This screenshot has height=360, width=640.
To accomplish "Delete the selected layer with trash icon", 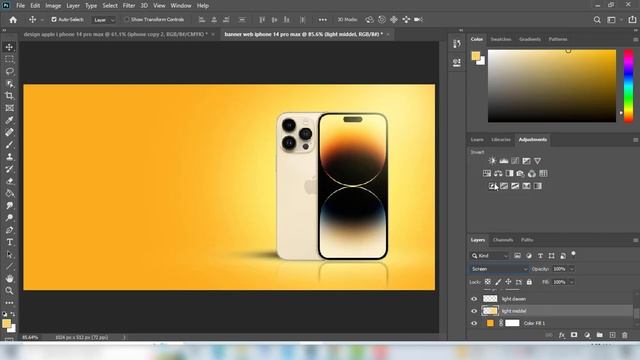I will [625, 335].
